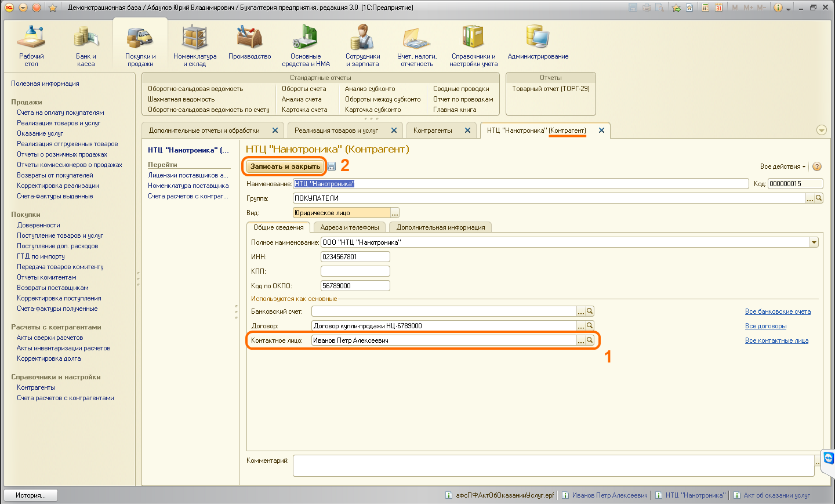Click the empty КПП input field

[x=355, y=271]
